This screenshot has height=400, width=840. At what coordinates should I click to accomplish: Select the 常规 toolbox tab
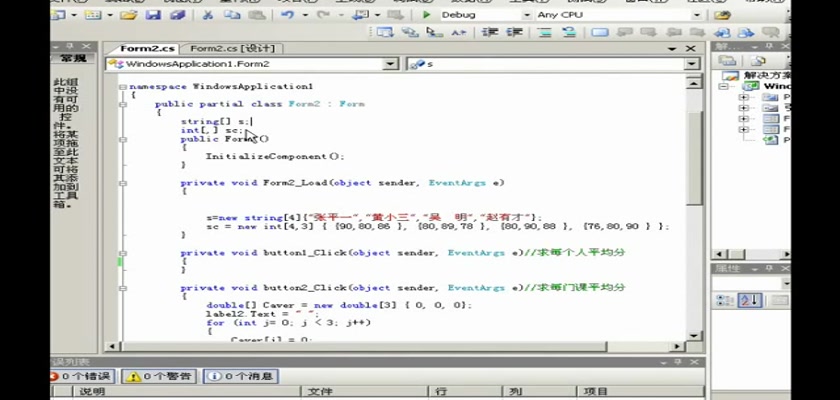point(73,58)
